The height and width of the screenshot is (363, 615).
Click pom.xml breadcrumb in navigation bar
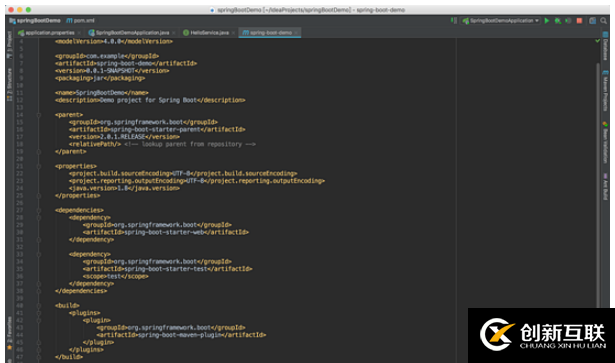(80, 21)
